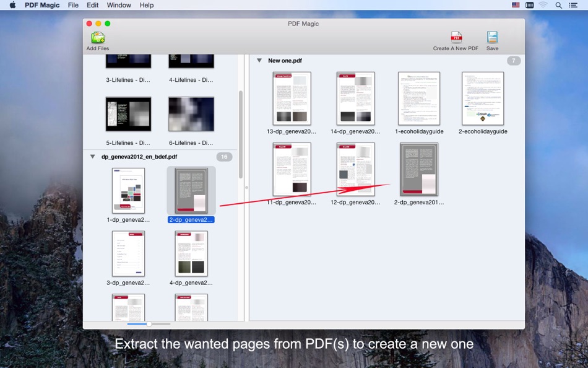Viewport: 588px width, 368px height.
Task: Click the dp_geneva2012_en_bdef.pdf file name
Action: click(139, 157)
